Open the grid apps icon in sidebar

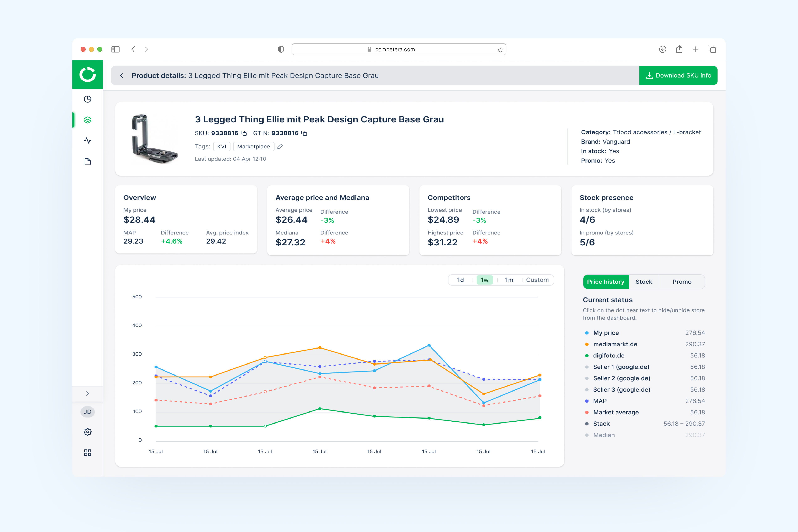[87, 453]
